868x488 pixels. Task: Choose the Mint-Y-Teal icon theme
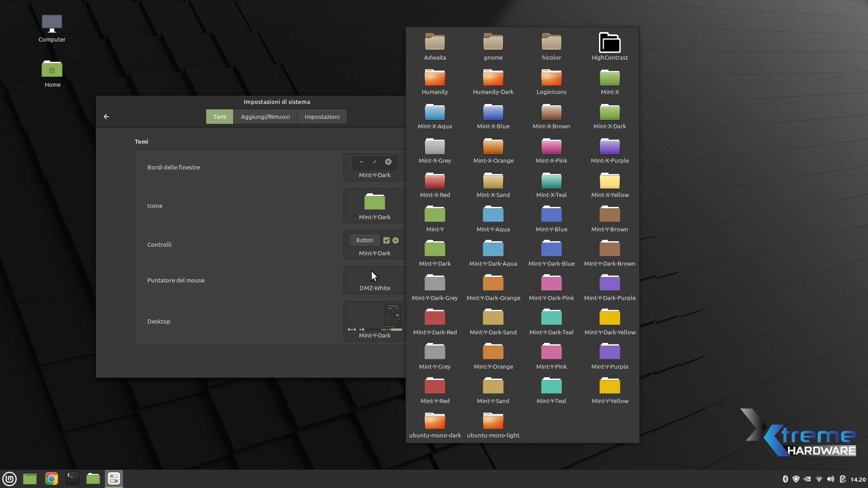(551, 390)
